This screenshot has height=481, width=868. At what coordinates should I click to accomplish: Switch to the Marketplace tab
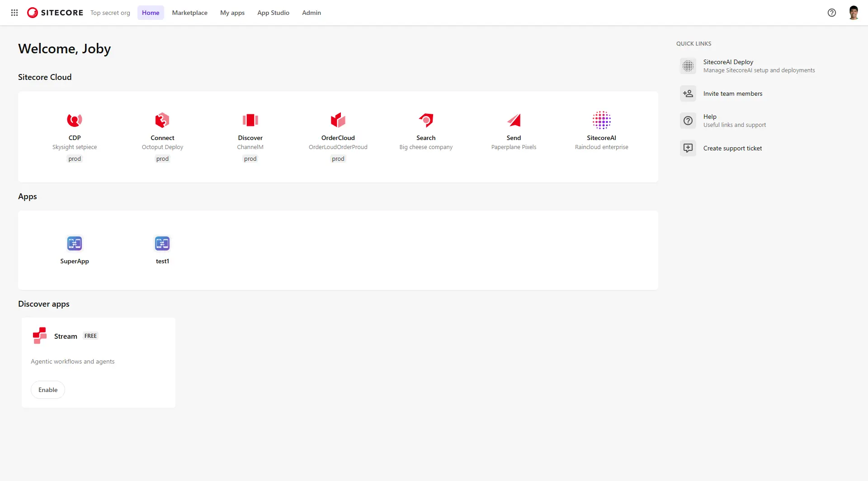[189, 13]
